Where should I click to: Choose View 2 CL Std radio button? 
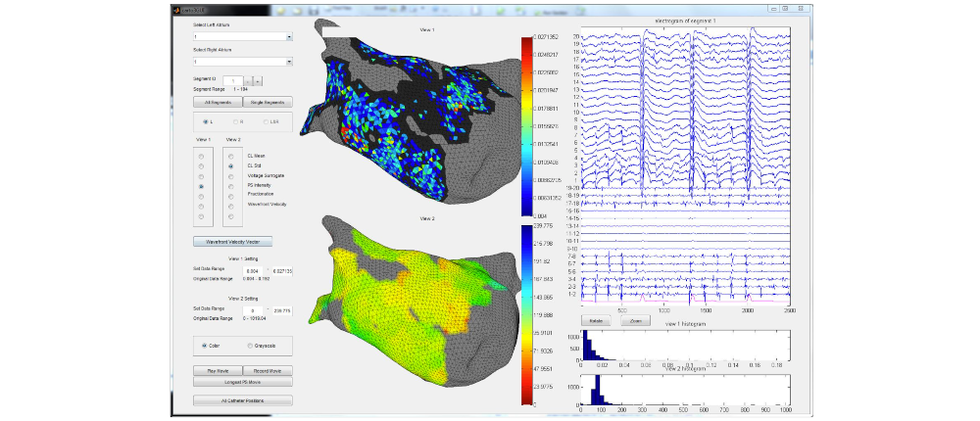click(x=230, y=166)
